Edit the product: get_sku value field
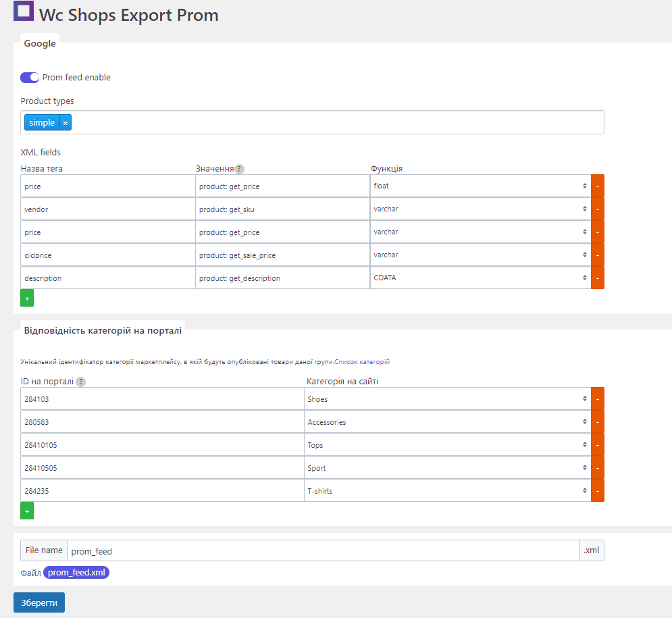Image resolution: width=672 pixels, height=618 pixels. [x=283, y=209]
